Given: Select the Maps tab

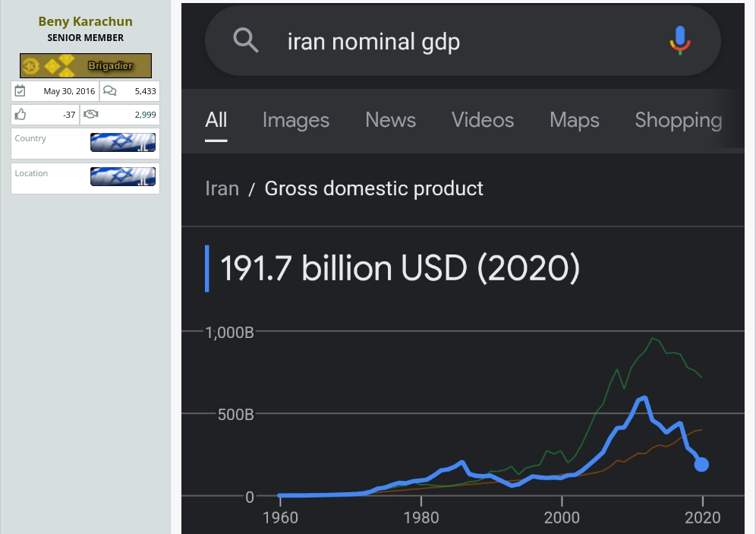Looking at the screenshot, I should (575, 120).
